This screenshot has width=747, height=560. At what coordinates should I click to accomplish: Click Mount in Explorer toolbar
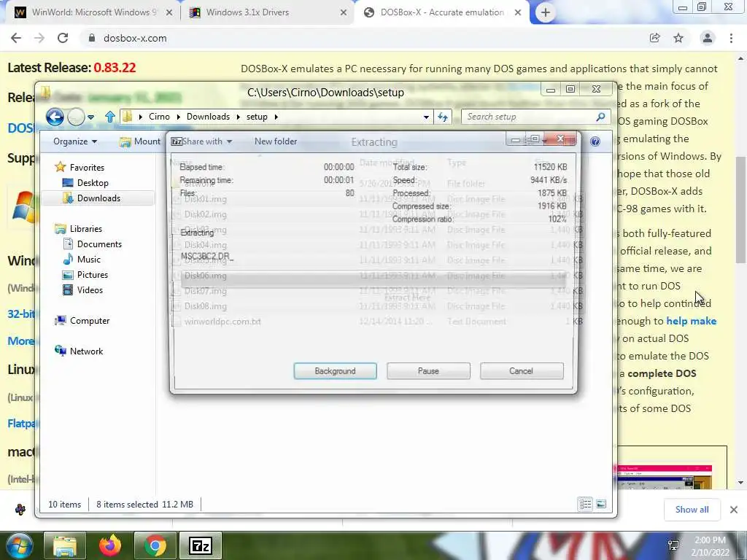140,141
